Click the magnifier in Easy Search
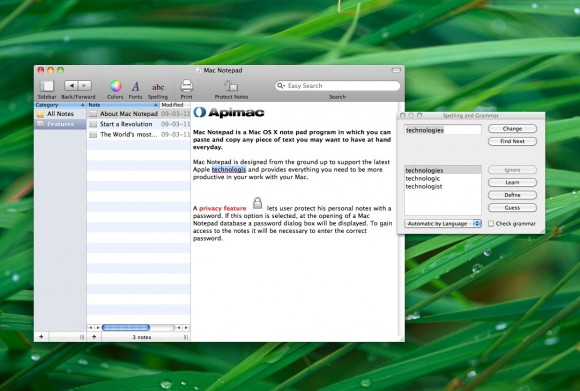Image resolution: width=580 pixels, height=391 pixels. coord(281,85)
